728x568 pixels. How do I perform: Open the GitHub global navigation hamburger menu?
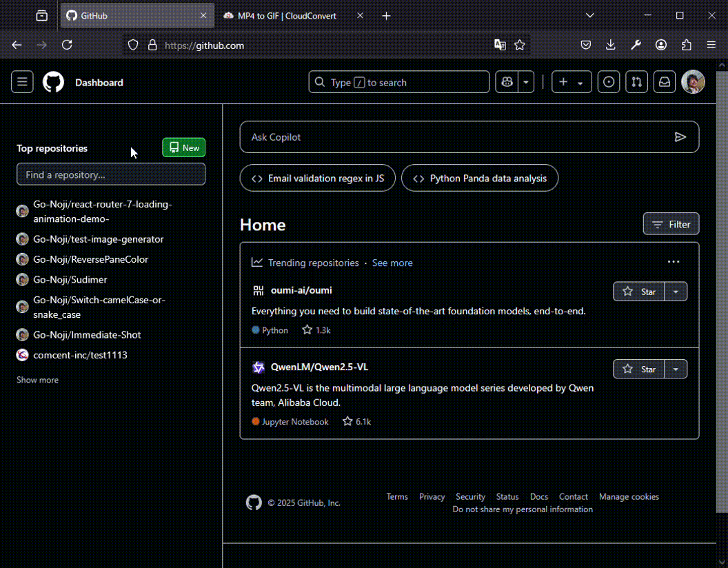pos(22,82)
